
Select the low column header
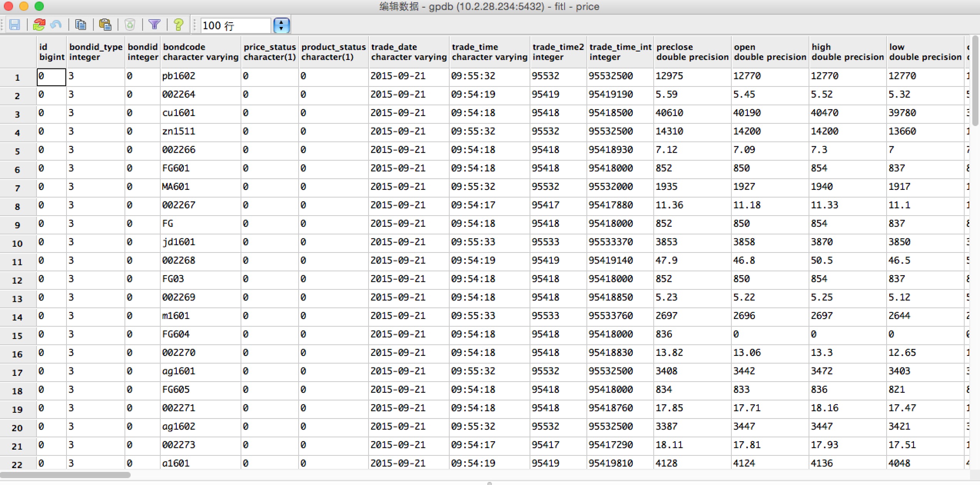point(925,52)
